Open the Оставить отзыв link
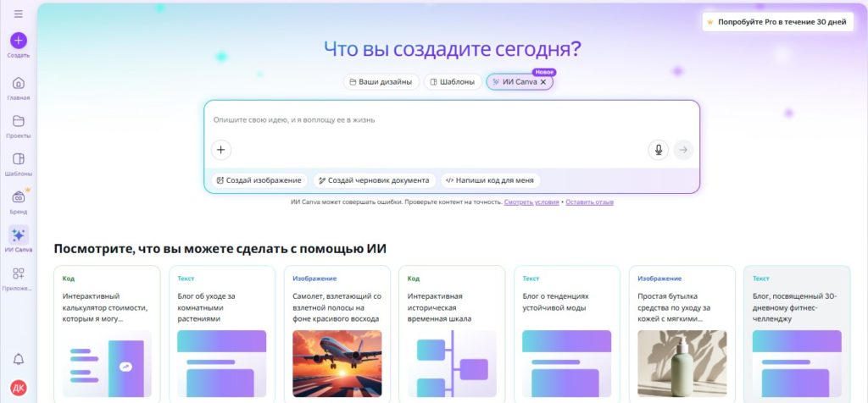 coord(589,202)
